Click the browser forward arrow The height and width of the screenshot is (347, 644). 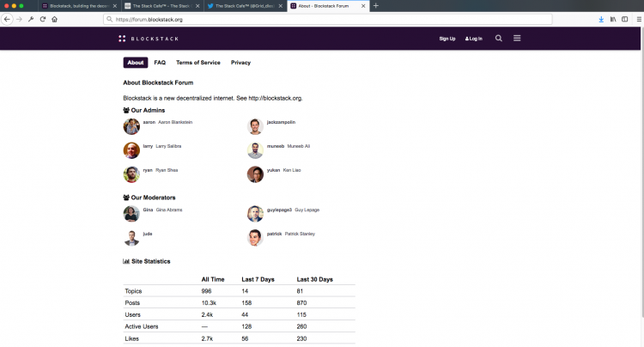click(x=19, y=19)
